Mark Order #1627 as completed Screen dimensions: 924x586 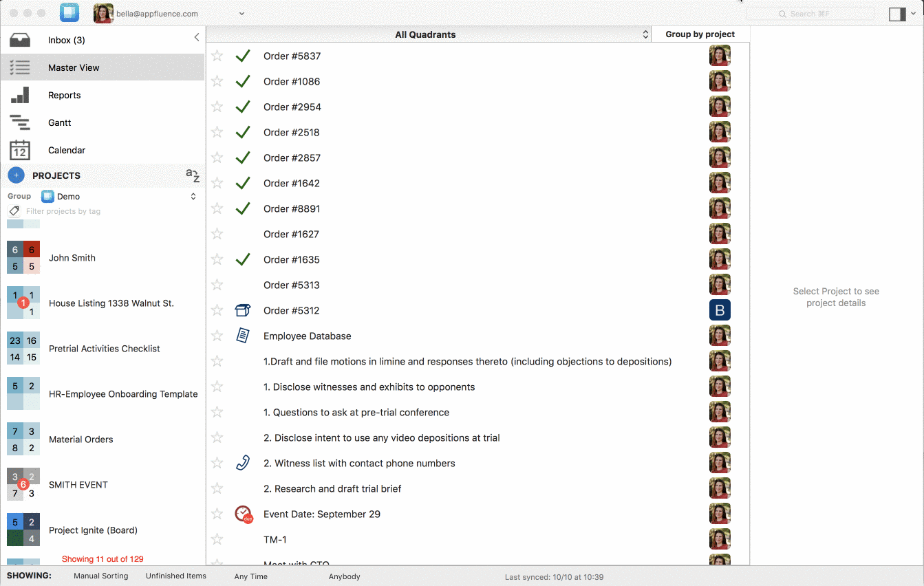[243, 234]
